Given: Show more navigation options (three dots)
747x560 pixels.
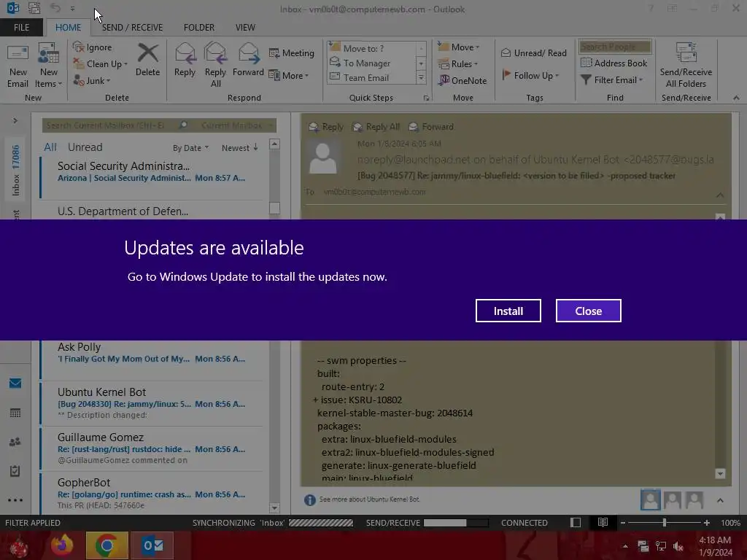Looking at the screenshot, I should click(x=15, y=500).
